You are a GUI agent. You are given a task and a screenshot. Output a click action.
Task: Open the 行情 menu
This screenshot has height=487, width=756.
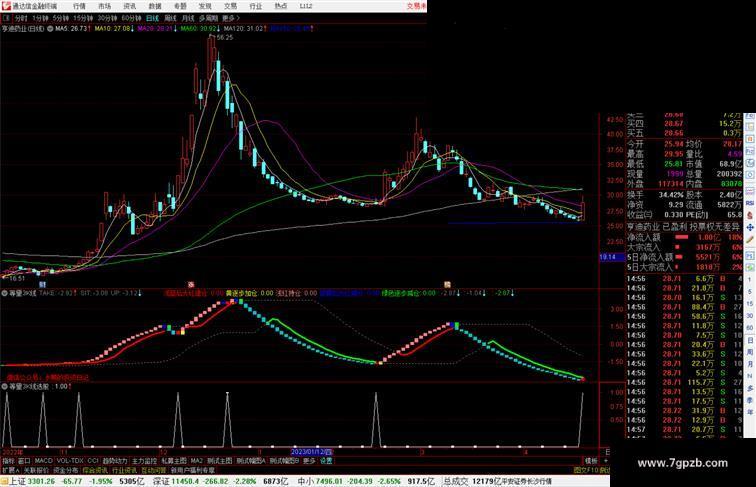click(79, 6)
